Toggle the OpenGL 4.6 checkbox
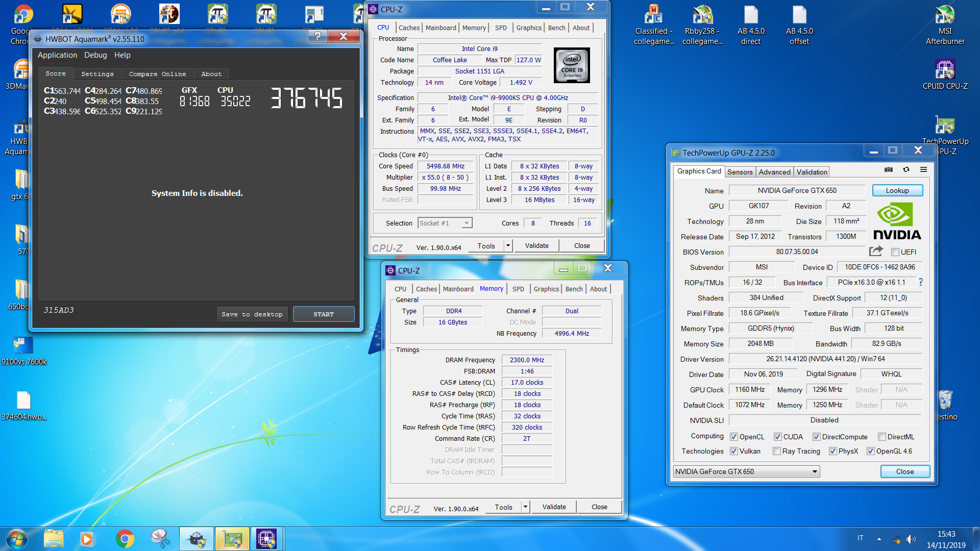 (x=871, y=451)
